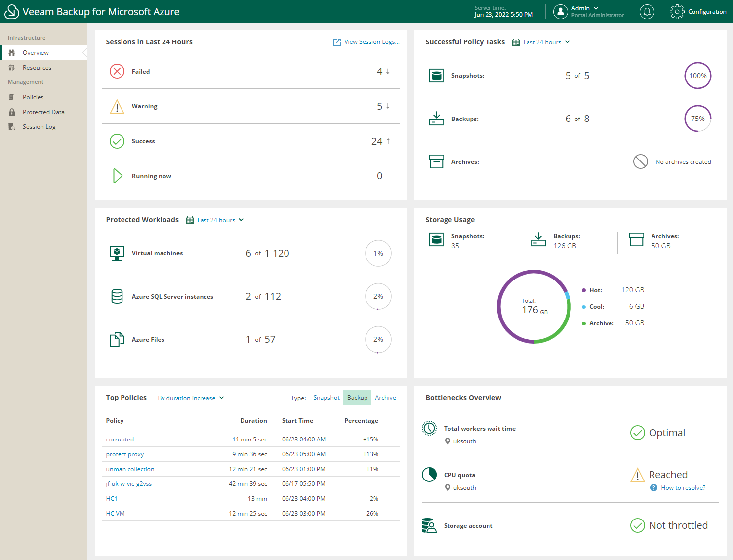Click How to resolve link
Image resolution: width=733 pixels, height=560 pixels.
pyautogui.click(x=683, y=488)
